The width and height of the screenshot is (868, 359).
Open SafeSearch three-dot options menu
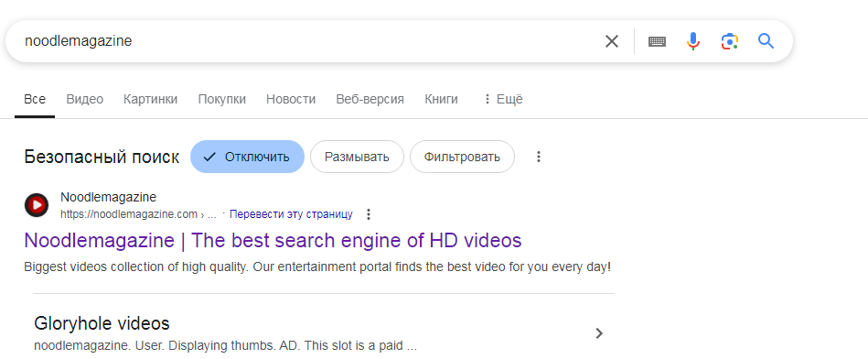pyautogui.click(x=538, y=157)
